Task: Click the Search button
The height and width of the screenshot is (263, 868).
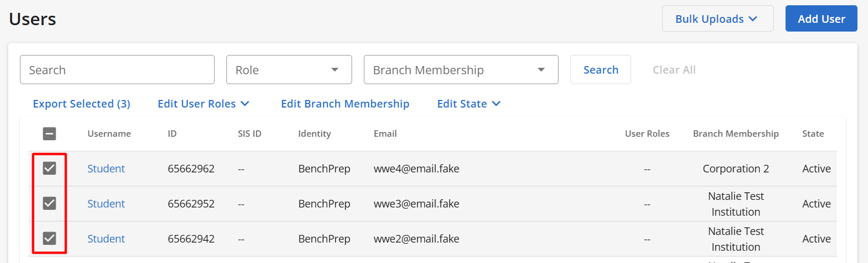Action: [601, 70]
